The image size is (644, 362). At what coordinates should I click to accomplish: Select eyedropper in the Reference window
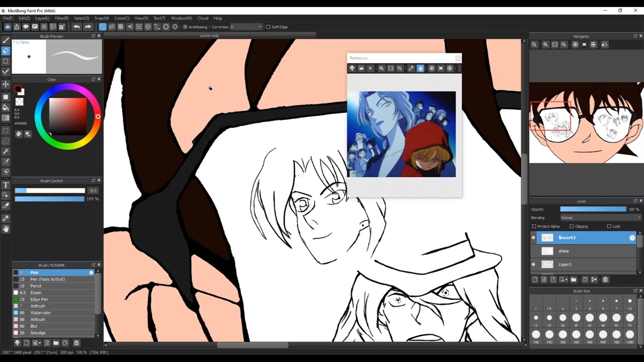point(411,68)
